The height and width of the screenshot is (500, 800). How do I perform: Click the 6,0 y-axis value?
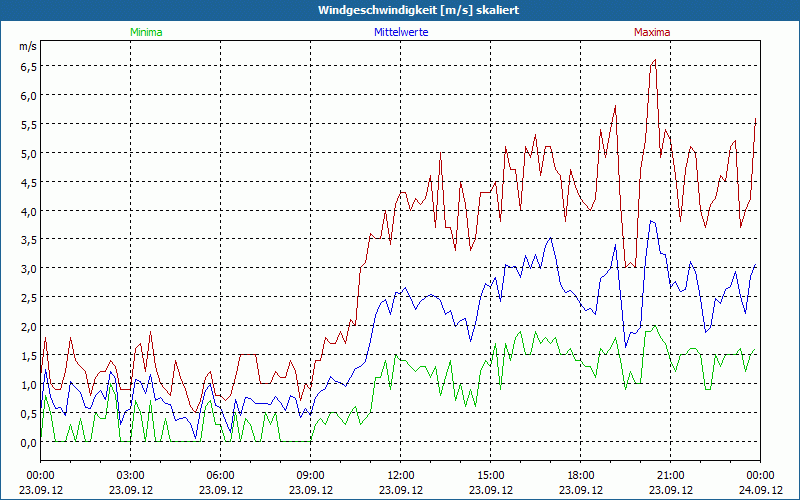pyautogui.click(x=29, y=96)
